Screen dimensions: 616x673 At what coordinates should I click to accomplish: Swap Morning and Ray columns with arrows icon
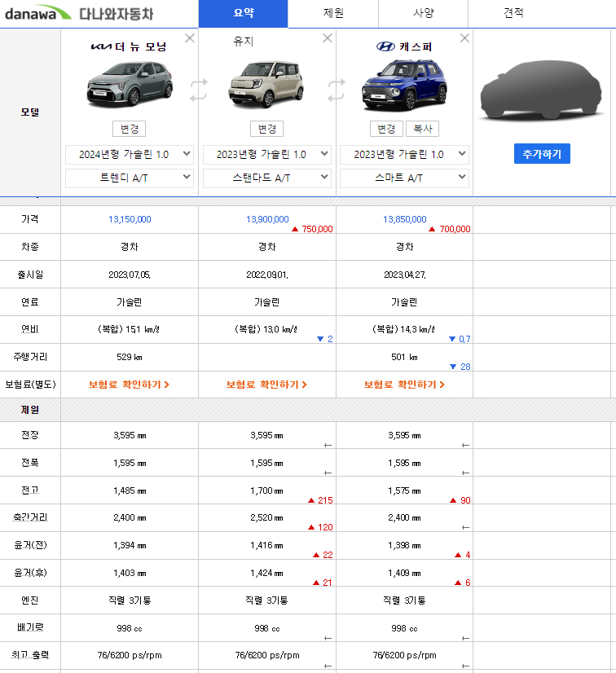coord(199,90)
